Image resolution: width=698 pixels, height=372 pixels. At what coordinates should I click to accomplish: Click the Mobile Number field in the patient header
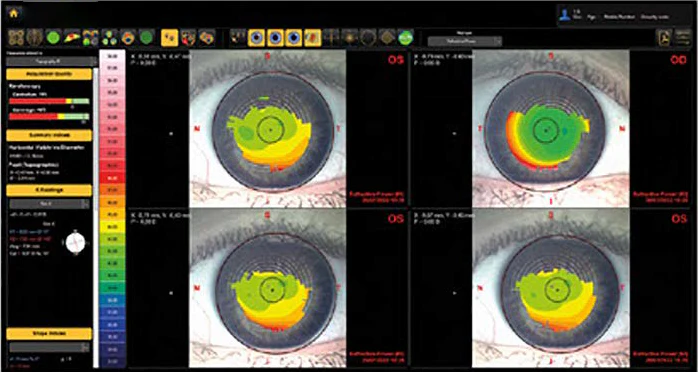619,16
